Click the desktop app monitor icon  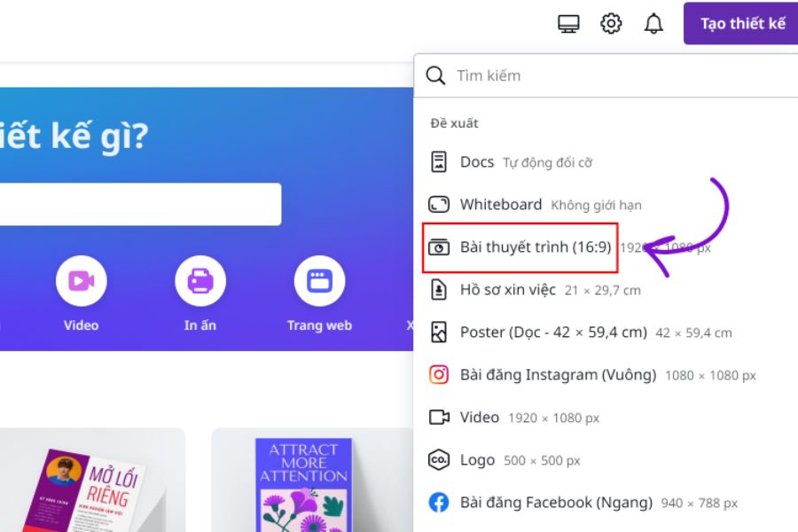point(568,24)
